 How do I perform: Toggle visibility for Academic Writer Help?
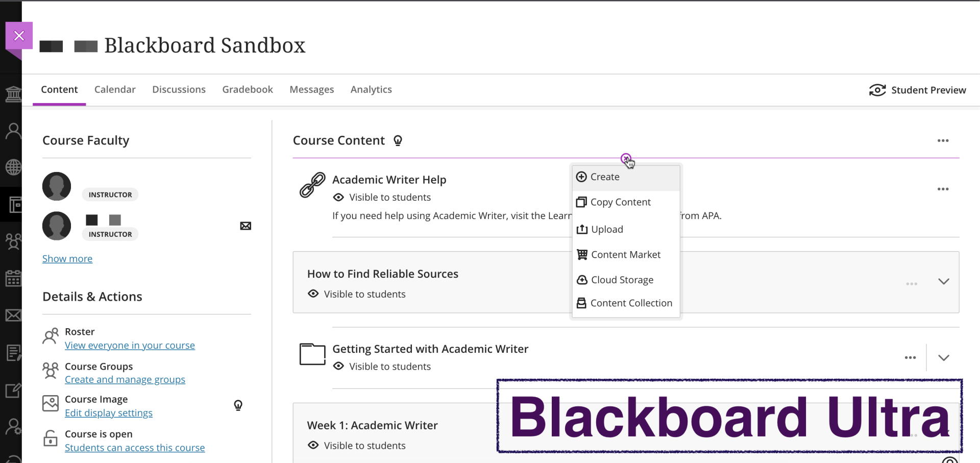[338, 197]
